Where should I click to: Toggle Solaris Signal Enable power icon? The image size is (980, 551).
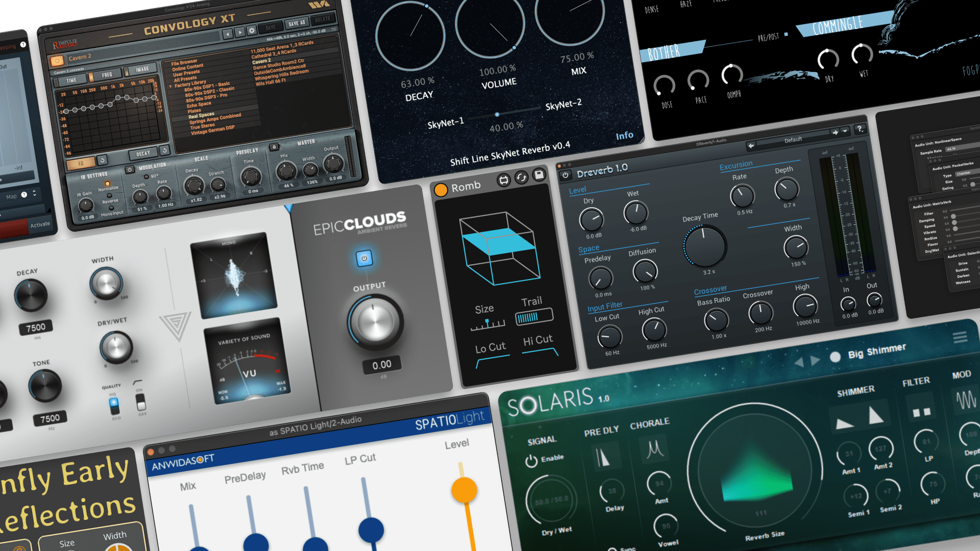[x=531, y=461]
